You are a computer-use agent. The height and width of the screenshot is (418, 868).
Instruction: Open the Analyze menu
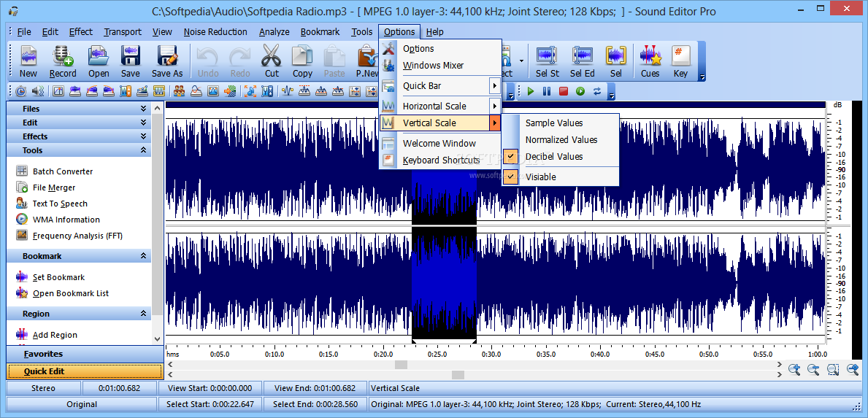point(274,31)
